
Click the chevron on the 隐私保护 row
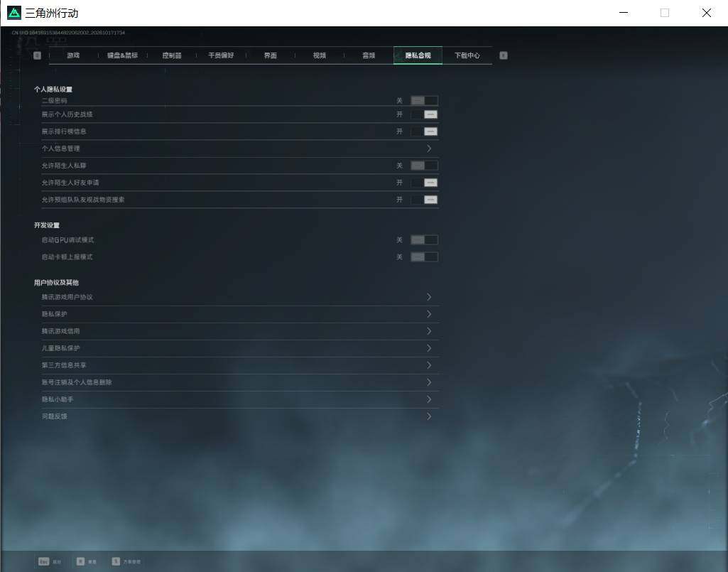click(429, 314)
